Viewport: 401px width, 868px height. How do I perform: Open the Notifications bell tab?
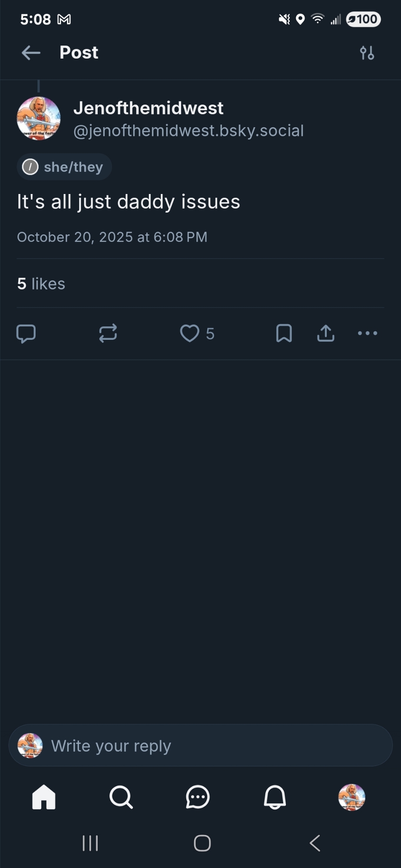point(275,797)
